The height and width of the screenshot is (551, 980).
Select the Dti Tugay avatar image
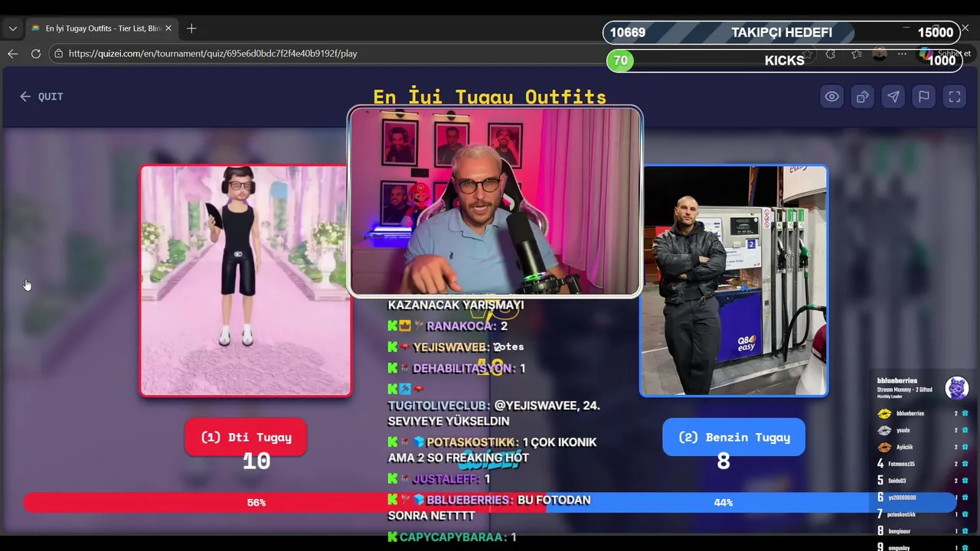click(246, 281)
